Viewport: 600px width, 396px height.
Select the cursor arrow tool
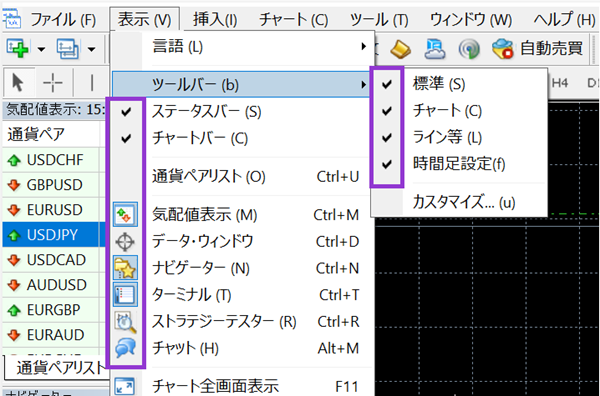click(x=18, y=83)
